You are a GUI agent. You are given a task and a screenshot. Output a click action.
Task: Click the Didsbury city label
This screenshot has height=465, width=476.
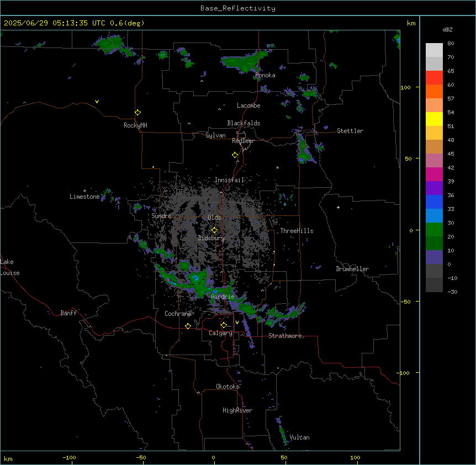(211, 238)
